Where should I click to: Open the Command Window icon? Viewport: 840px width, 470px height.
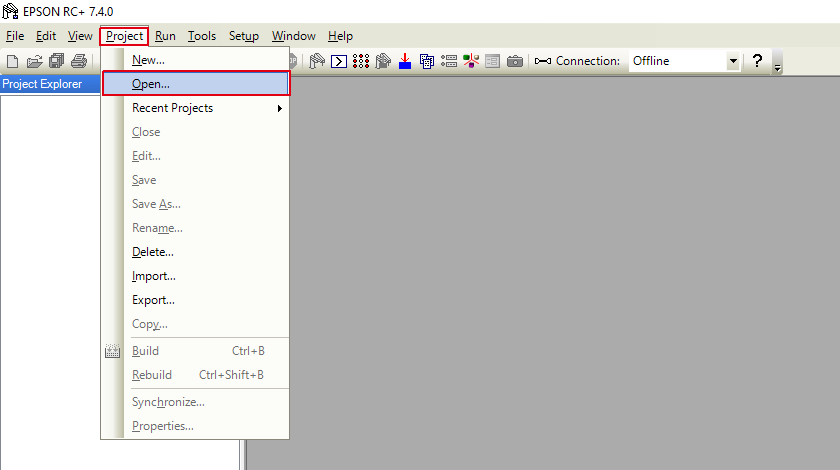(x=339, y=62)
